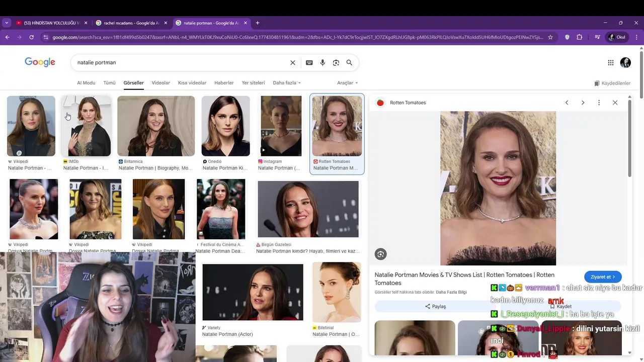Clear the search box text

pyautogui.click(x=293, y=63)
